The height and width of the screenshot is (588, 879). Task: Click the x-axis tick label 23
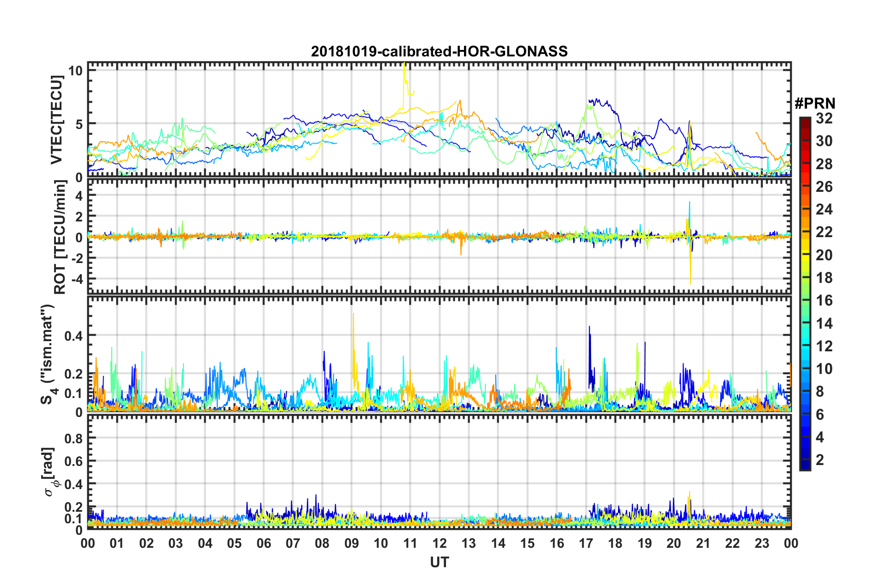click(x=762, y=543)
